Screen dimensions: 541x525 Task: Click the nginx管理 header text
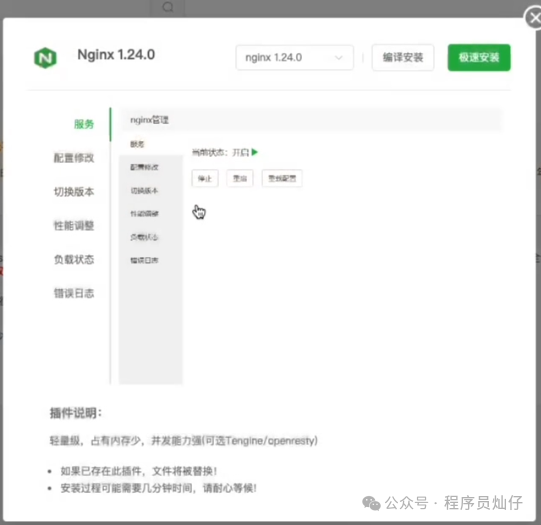pyautogui.click(x=149, y=120)
